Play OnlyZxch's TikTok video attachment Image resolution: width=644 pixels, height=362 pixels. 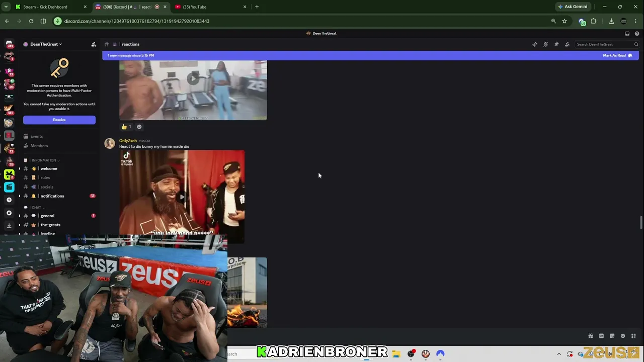click(x=182, y=197)
